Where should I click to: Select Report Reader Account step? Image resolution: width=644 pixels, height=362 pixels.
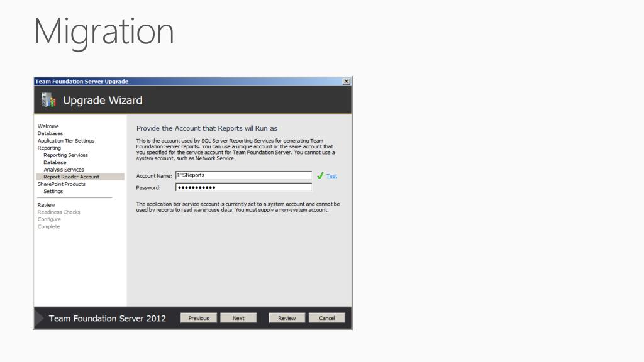click(x=80, y=177)
